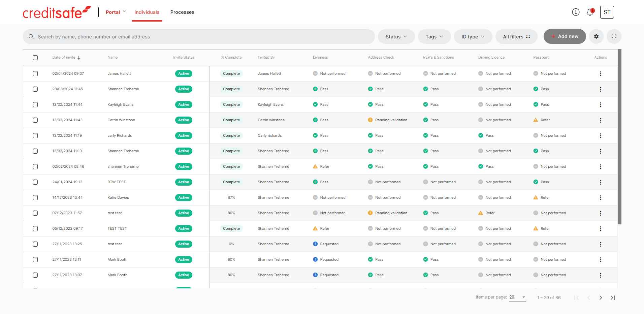This screenshot has height=314, width=644.
Task: Click the ST user avatar
Action: [607, 12]
